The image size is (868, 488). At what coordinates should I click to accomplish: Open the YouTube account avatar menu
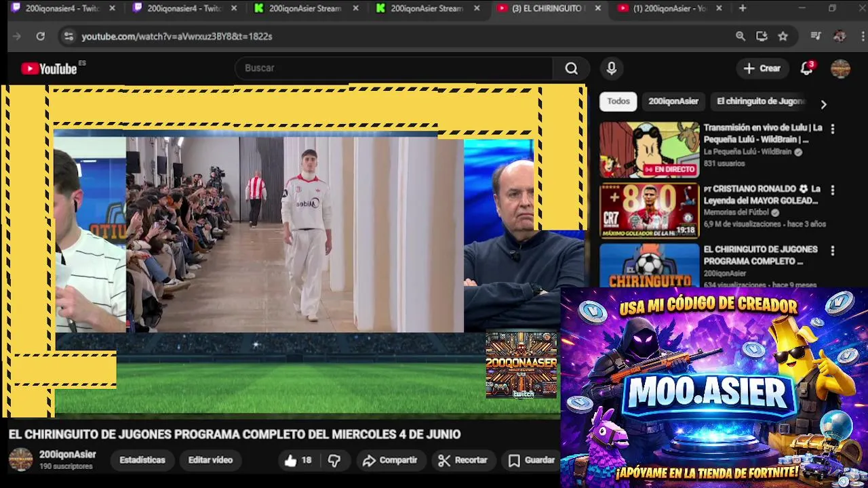click(x=841, y=68)
